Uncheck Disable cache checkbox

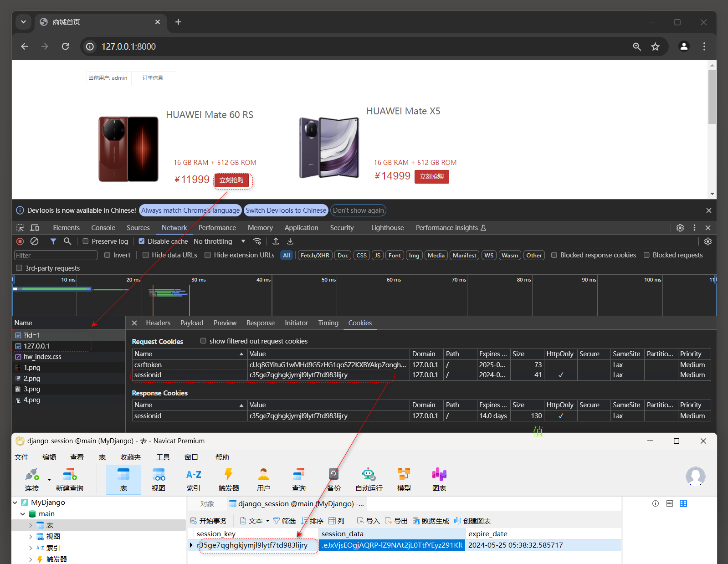point(142,241)
